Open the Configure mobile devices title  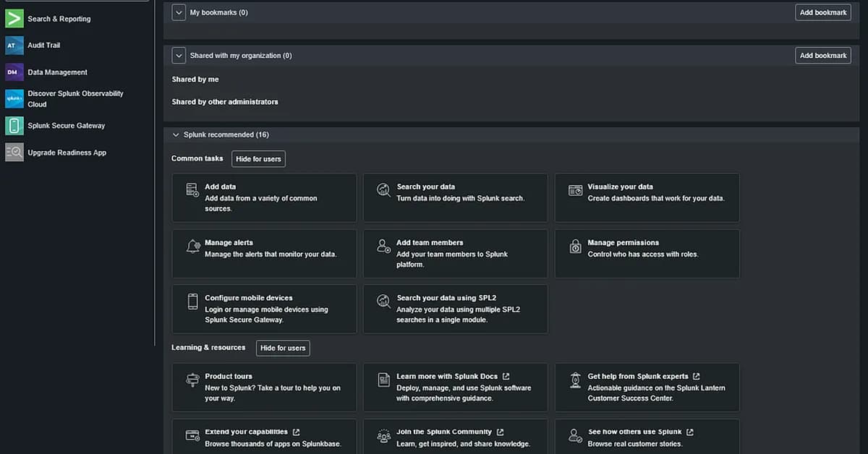click(249, 298)
